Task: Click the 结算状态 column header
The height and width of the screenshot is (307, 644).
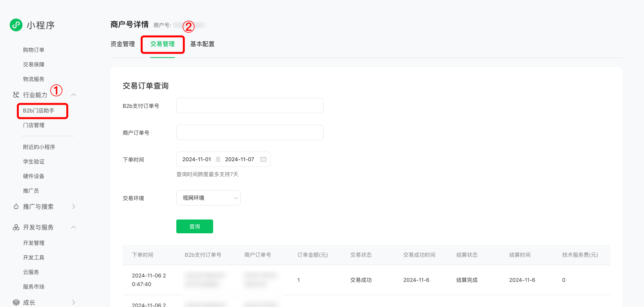Action: (467, 255)
